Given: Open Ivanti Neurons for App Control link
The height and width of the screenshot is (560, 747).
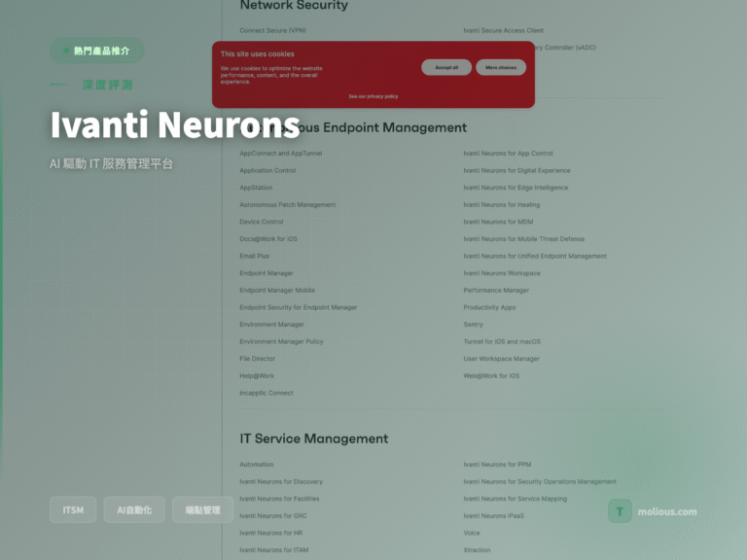Looking at the screenshot, I should pyautogui.click(x=508, y=154).
